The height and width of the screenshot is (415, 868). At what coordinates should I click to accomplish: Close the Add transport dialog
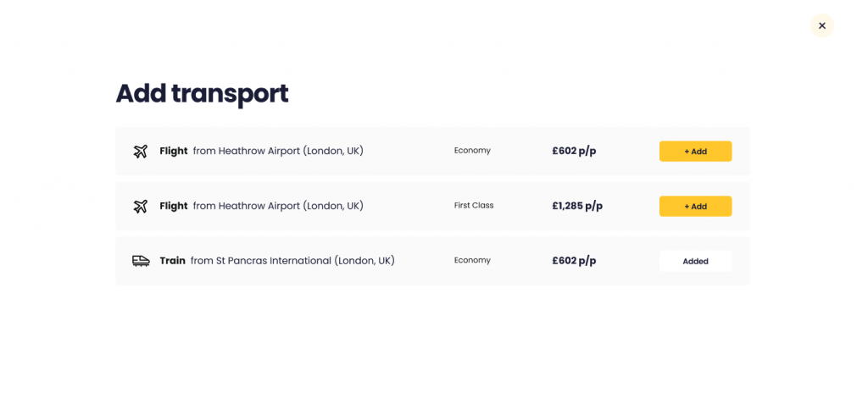pyautogui.click(x=821, y=25)
